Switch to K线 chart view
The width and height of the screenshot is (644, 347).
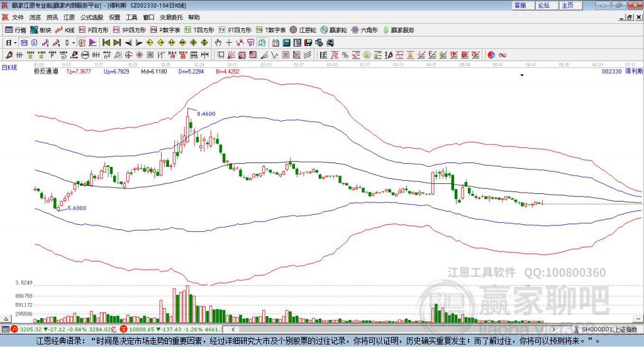pyautogui.click(x=65, y=30)
